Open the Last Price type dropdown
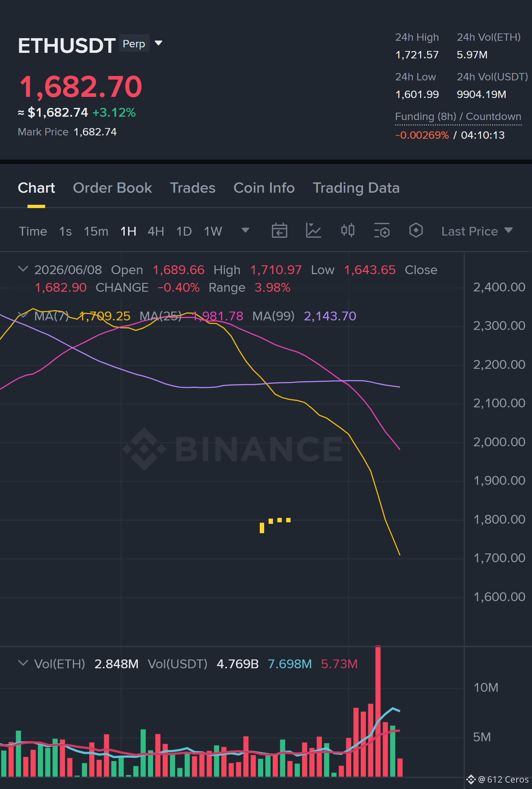 (477, 231)
